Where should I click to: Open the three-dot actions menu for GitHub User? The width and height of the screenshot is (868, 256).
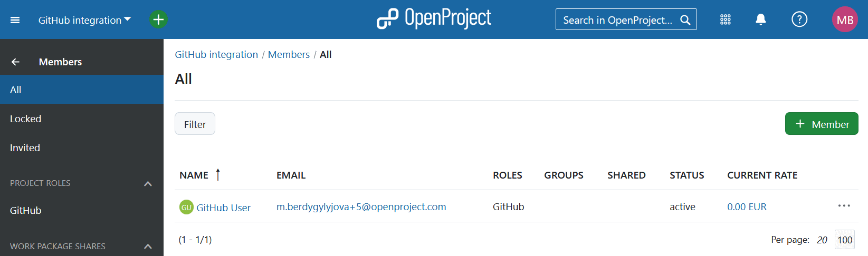click(844, 206)
